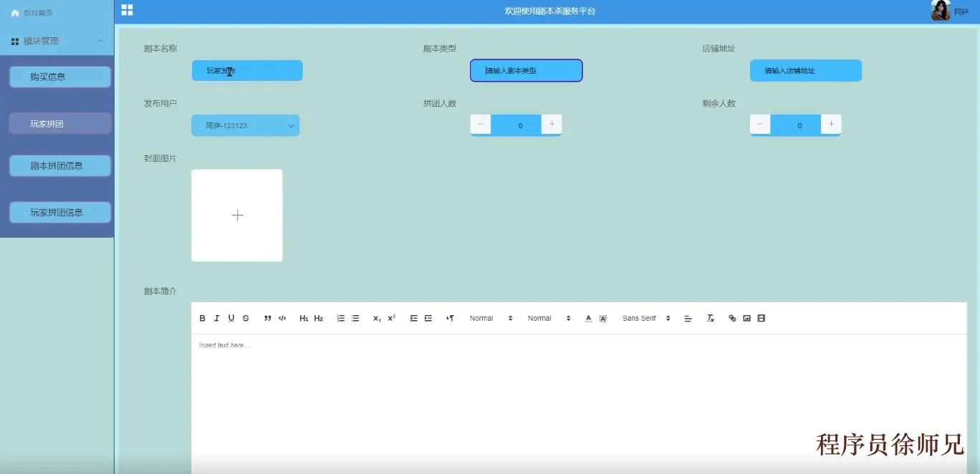Insert a bulleted list

pyautogui.click(x=355, y=318)
